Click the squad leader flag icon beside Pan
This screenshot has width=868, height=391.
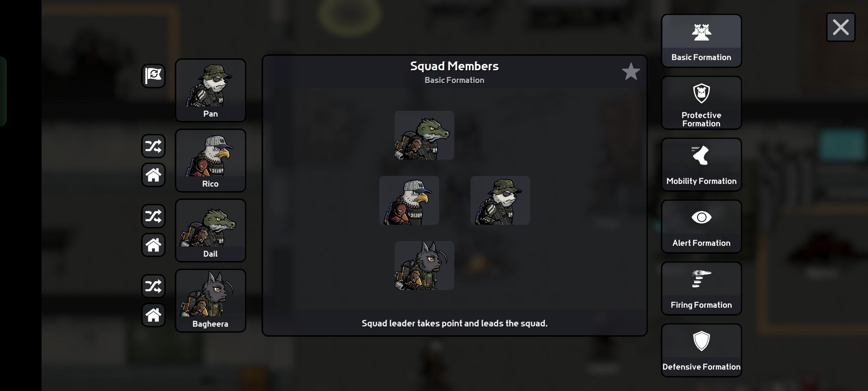(153, 76)
